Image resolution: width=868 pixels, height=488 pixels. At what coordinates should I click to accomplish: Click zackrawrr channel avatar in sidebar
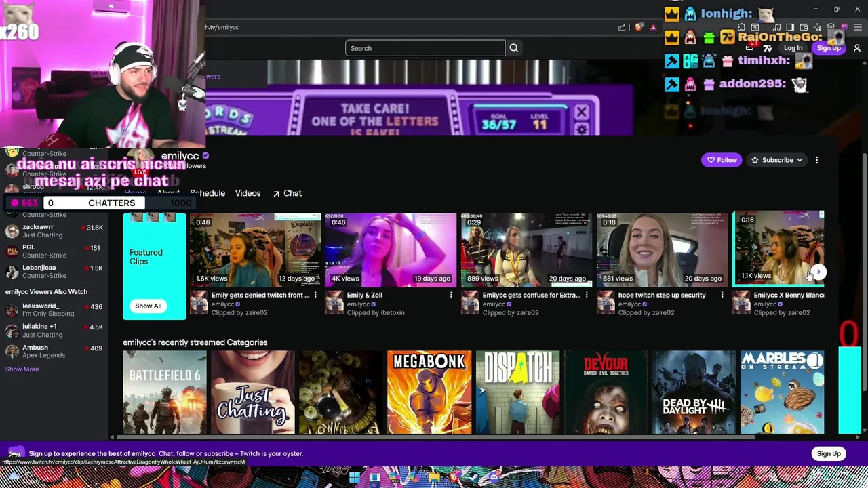pos(12,231)
